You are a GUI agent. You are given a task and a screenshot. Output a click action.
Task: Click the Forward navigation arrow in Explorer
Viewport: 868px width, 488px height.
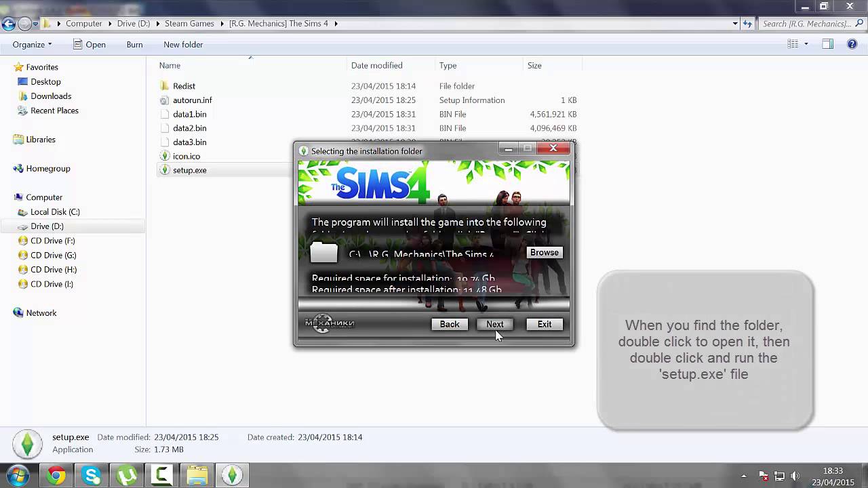[x=25, y=24]
